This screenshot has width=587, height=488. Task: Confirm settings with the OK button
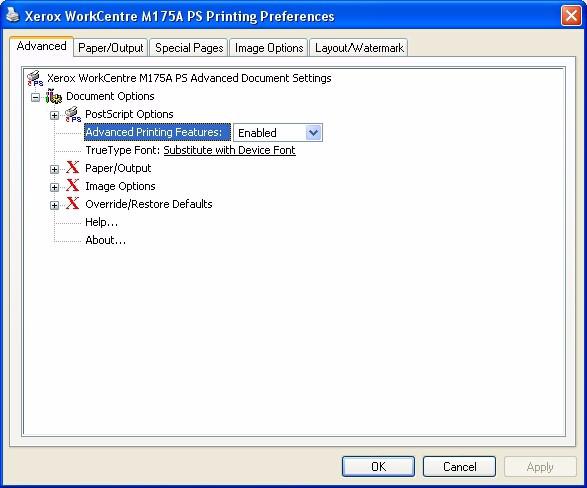tap(378, 467)
